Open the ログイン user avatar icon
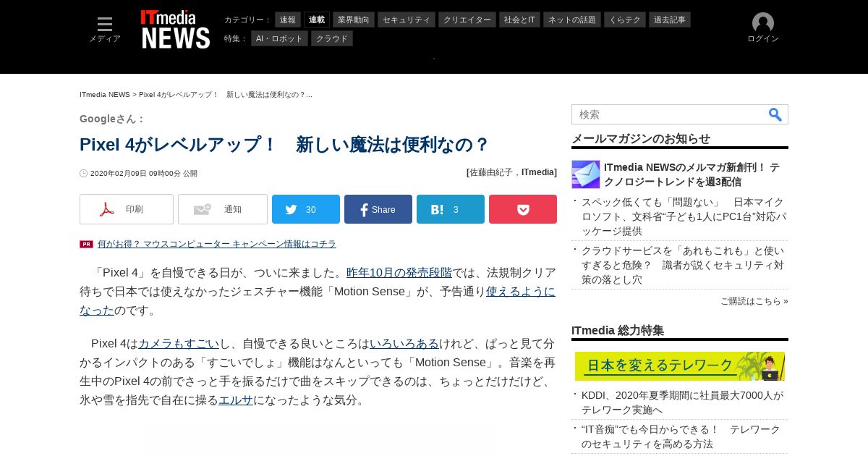This screenshot has height=456, width=868. [x=763, y=23]
